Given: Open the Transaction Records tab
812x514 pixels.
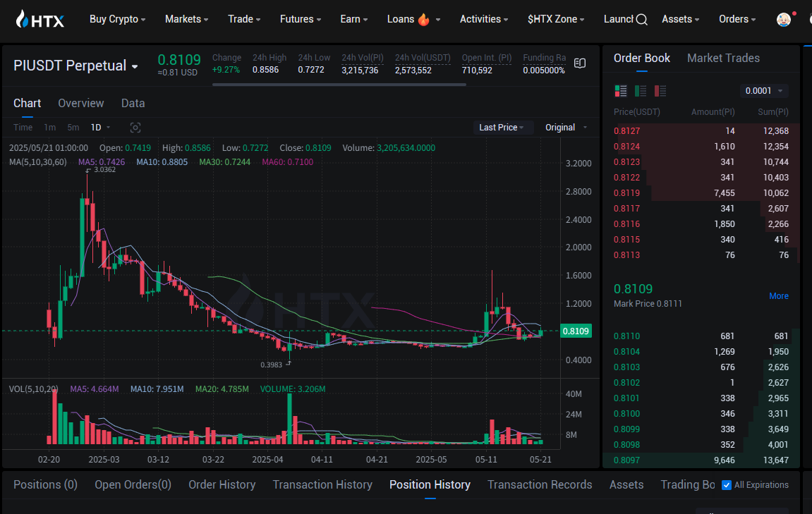Looking at the screenshot, I should [540, 484].
